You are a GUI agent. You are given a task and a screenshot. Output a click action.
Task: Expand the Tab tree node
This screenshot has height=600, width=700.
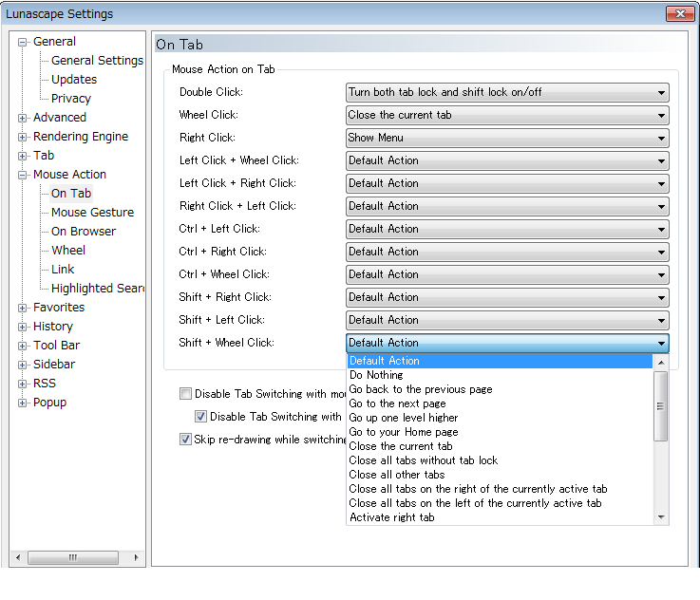click(22, 156)
